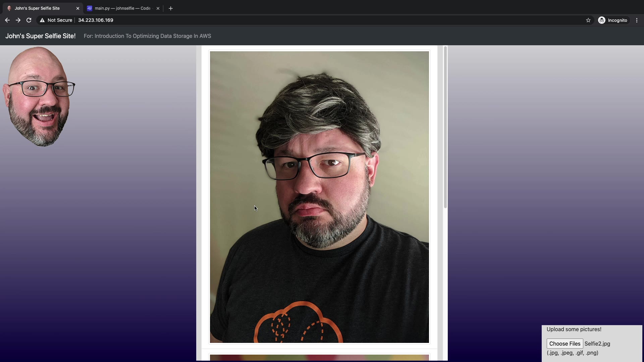This screenshot has height=362, width=644.
Task: Click the bald head cartoon logo
Action: point(39,97)
